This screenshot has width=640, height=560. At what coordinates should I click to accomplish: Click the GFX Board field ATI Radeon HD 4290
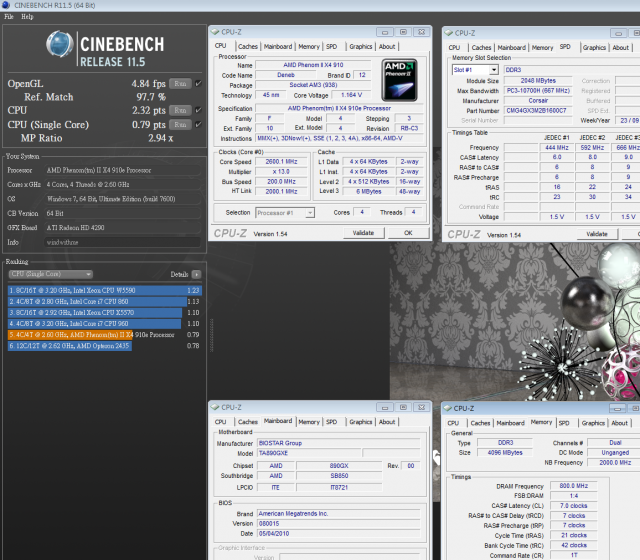coord(122,227)
